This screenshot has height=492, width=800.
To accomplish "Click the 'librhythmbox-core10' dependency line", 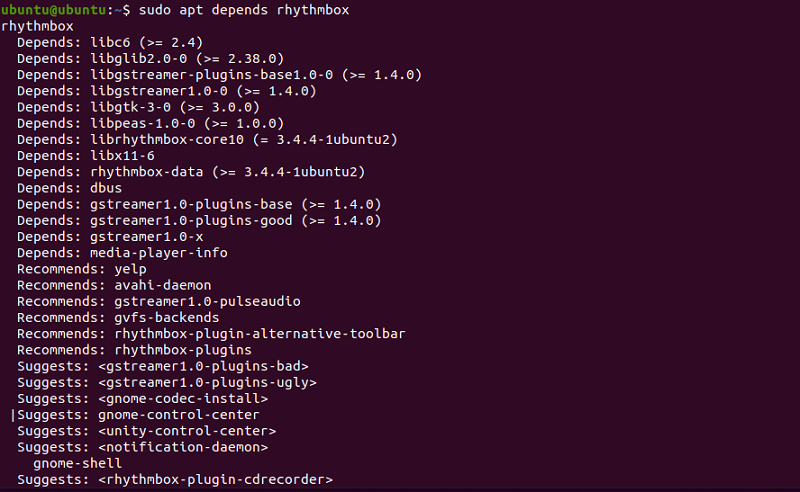I will coord(168,139).
